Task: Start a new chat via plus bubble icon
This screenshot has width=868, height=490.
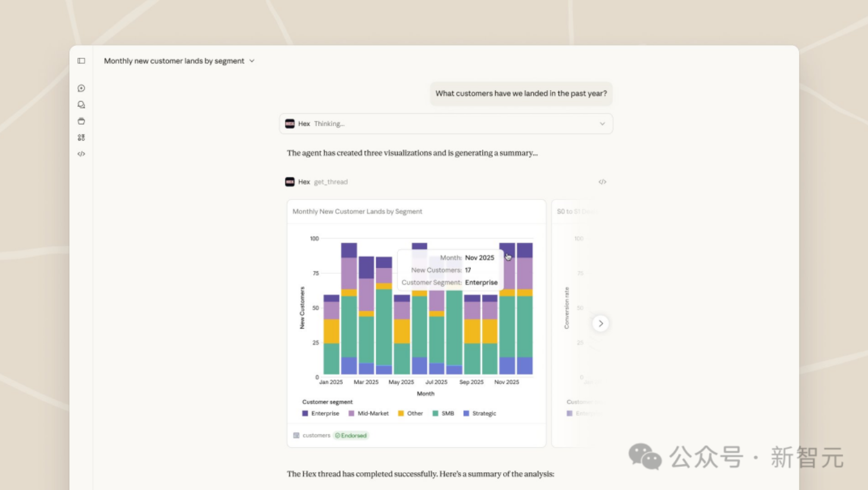Action: click(x=81, y=88)
